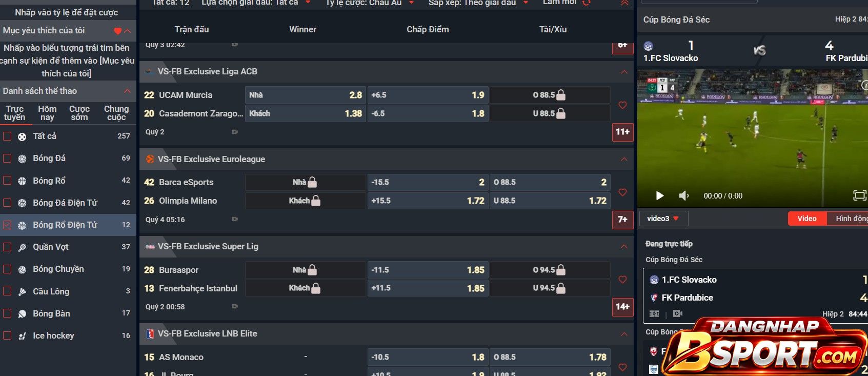Image resolution: width=868 pixels, height=376 pixels.
Task: Click the video stream icon beside Quý 2 00:58
Action: [235, 306]
